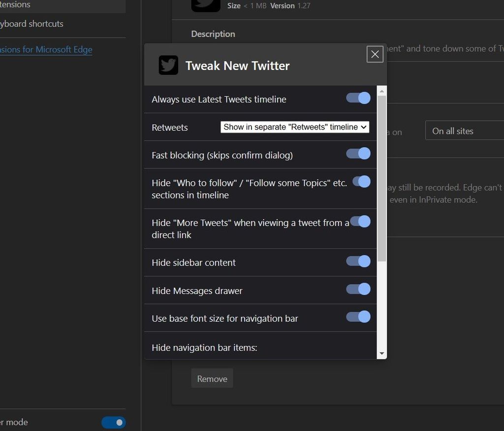Click the scrollbar down arrow in the popup
Viewport: 504px width, 431px height.
[x=381, y=354]
